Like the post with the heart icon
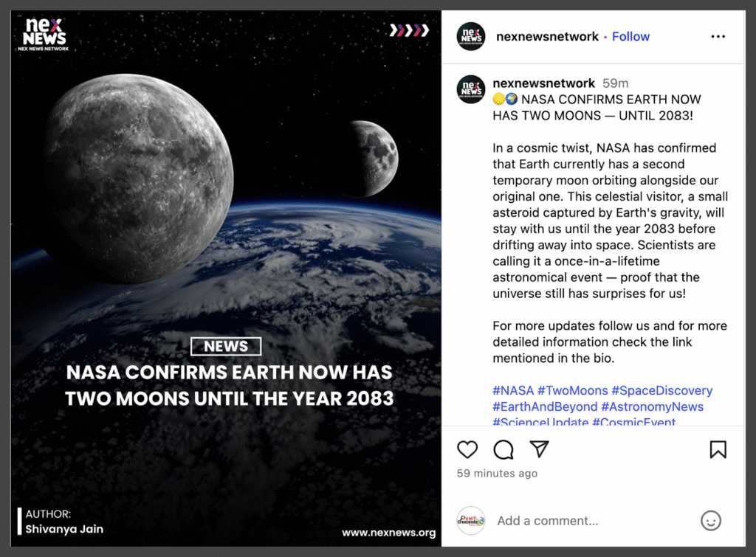The width and height of the screenshot is (756, 557). point(467,449)
